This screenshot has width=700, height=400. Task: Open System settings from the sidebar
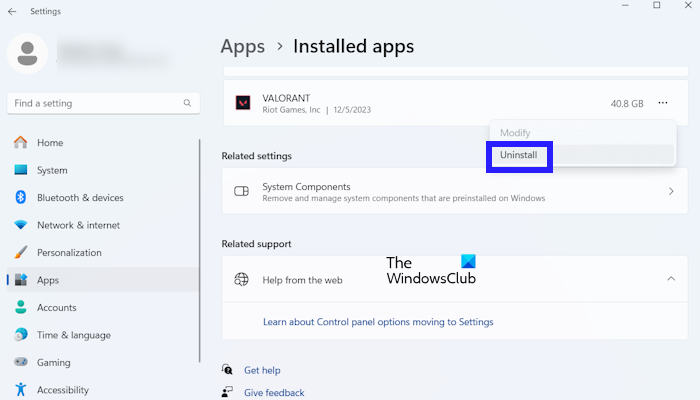point(52,170)
